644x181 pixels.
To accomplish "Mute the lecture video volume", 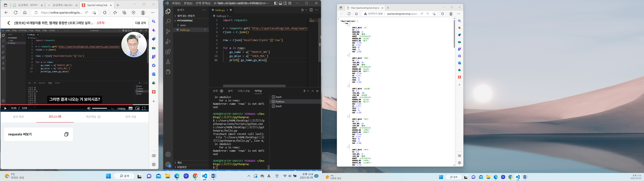I will [x=89, y=108].
